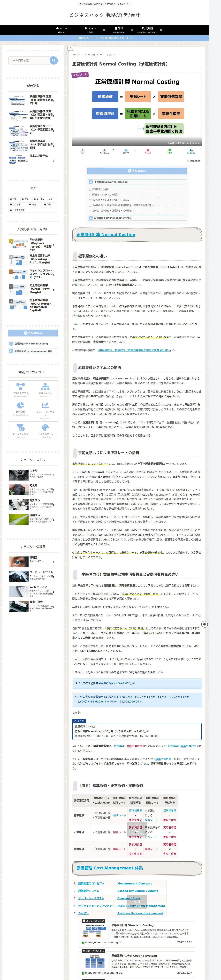Collapse the sidebar 目次 table of contents
The image size is (221, 980).
click(33, 333)
